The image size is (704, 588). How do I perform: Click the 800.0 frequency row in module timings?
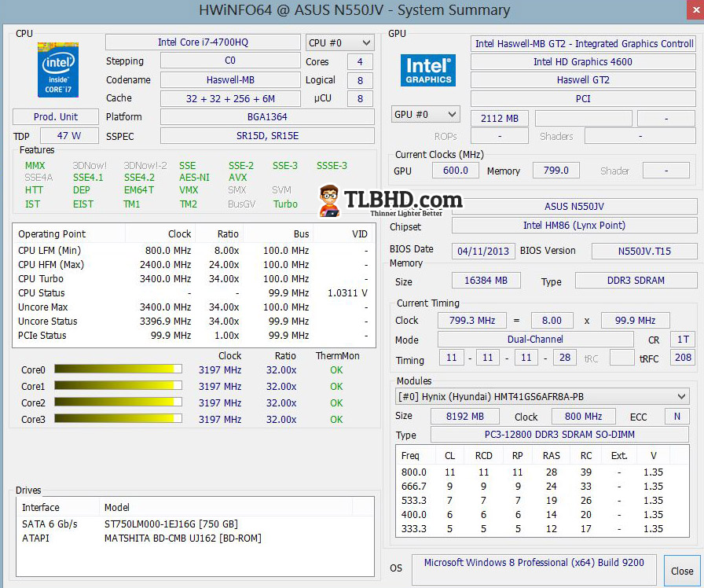[542, 472]
